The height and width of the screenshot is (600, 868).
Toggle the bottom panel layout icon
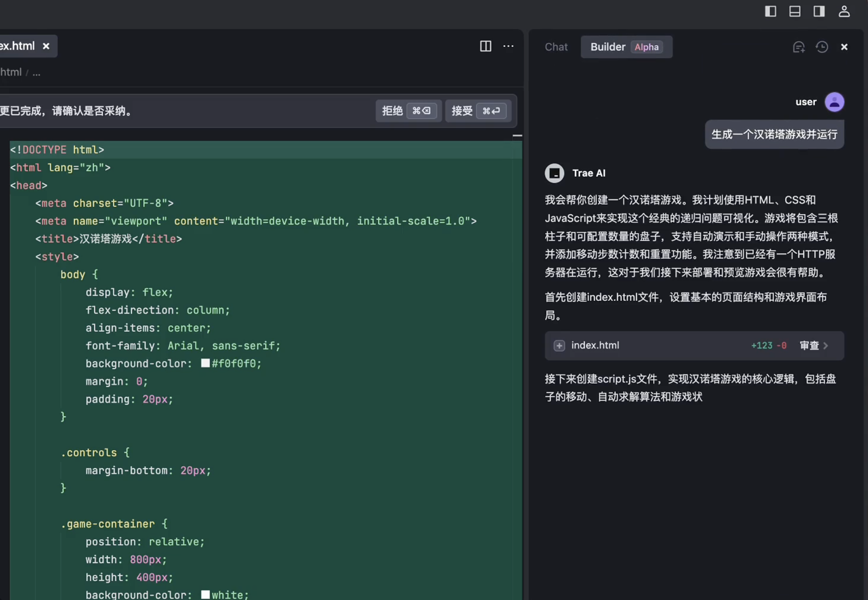(x=795, y=11)
